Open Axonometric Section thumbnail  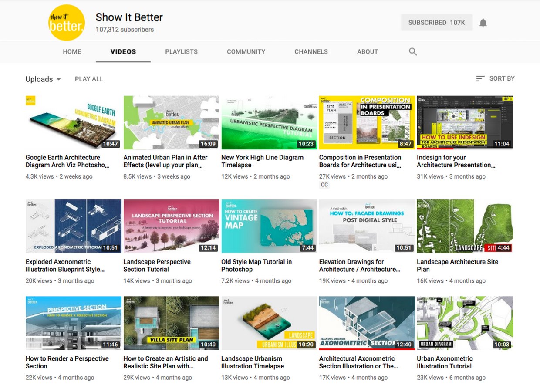tap(367, 323)
